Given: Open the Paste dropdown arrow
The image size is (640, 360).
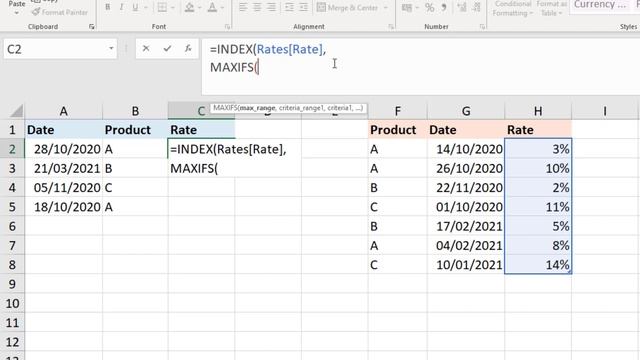Looking at the screenshot, I should pyautogui.click(x=16, y=13).
